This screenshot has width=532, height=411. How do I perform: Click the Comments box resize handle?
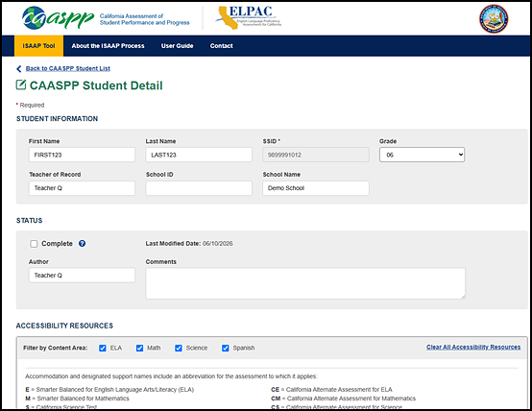463,297
